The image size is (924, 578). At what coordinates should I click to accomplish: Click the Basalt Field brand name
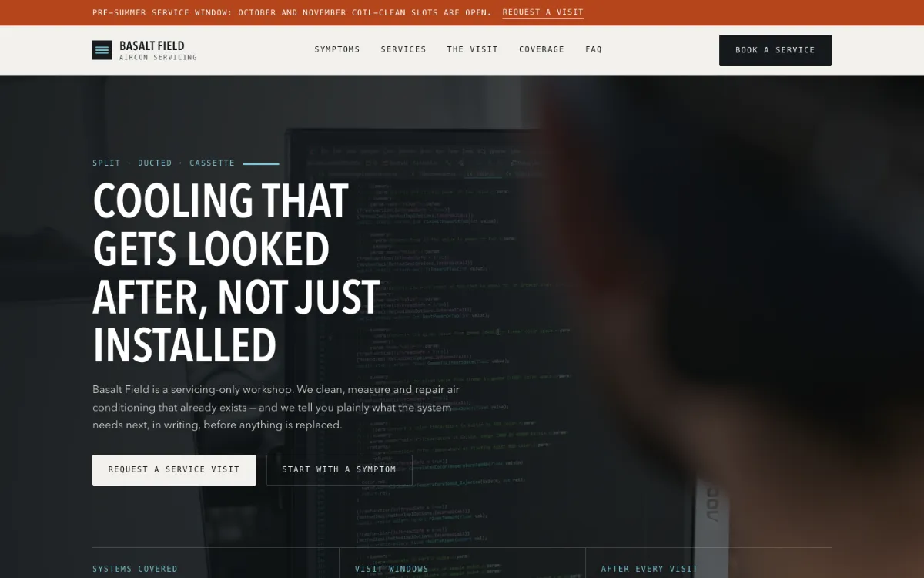coord(152,45)
